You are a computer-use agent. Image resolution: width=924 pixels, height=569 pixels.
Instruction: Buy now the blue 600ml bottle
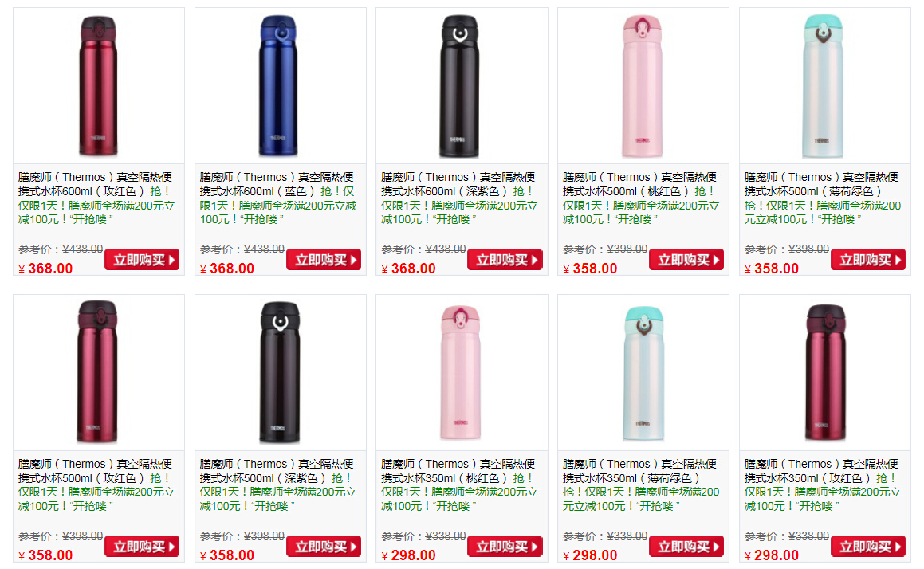(324, 260)
